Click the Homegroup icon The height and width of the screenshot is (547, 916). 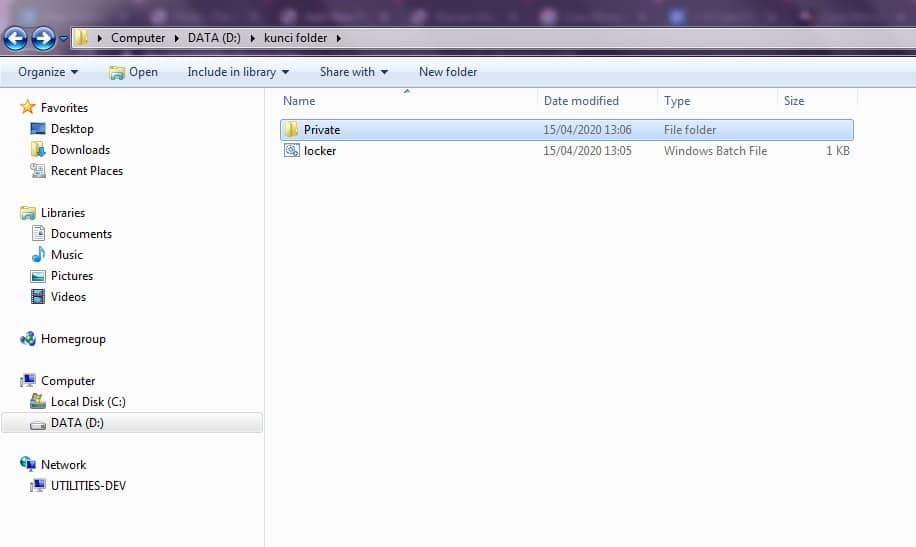tap(27, 338)
